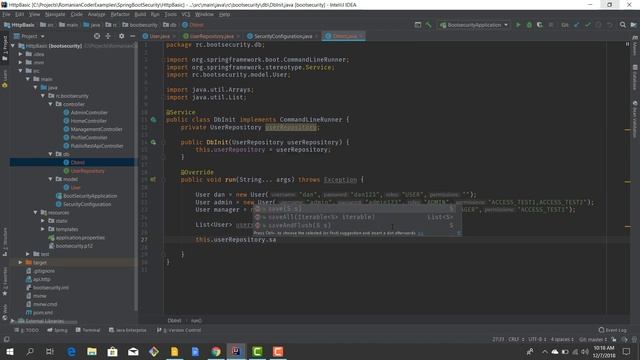Open the Camtasia green C taskbar icon
Viewport: 640px width, 360px height.
(x=257, y=351)
